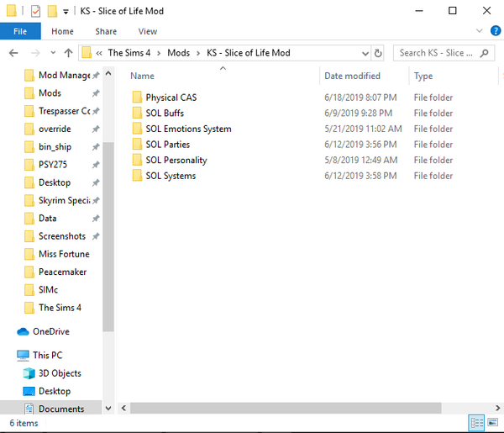Open the Skyrim Special quick access folder
This screenshot has width=504, height=433.
coord(65,200)
